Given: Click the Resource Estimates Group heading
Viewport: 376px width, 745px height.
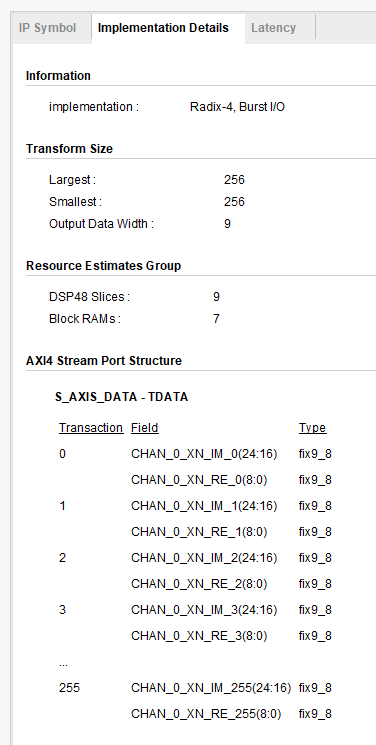Looking at the screenshot, I should [103, 266].
